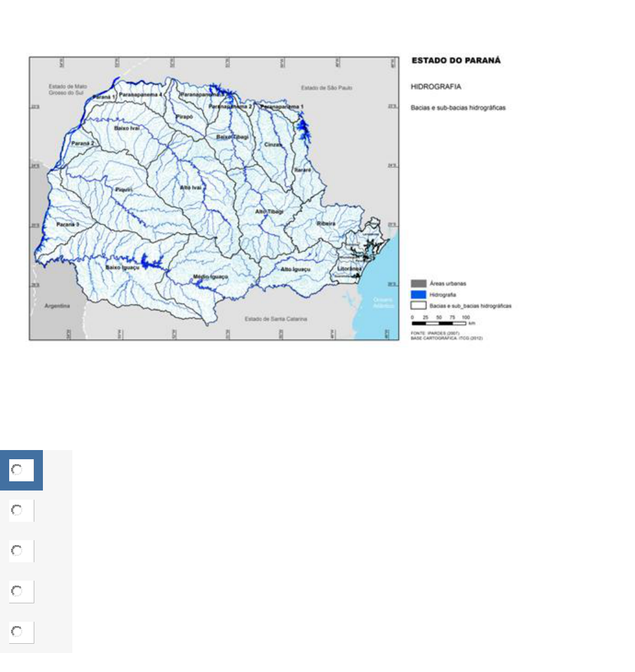Select the fifth radio button option
The image size is (635, 672).
click(x=17, y=632)
